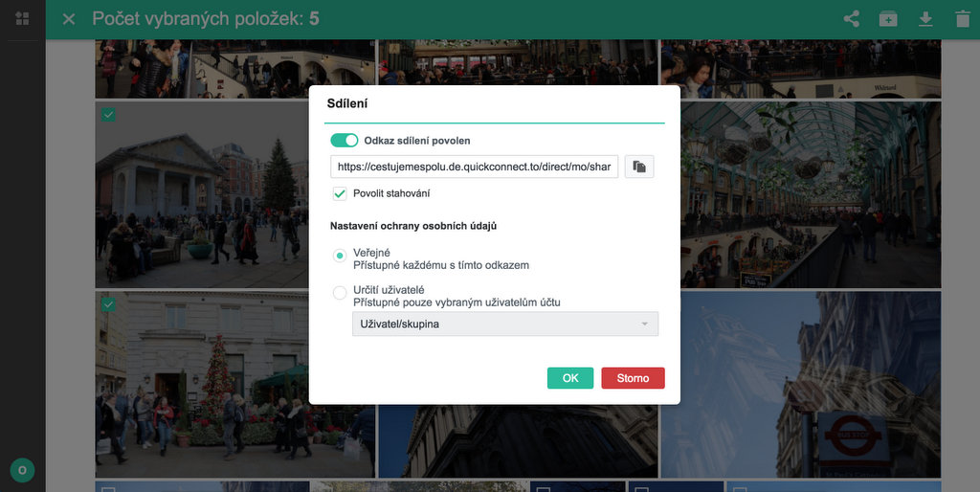Screen dimensions: 980x492
Task: Disable the Odkaz sdílení povolen toggle
Action: pyautogui.click(x=345, y=141)
